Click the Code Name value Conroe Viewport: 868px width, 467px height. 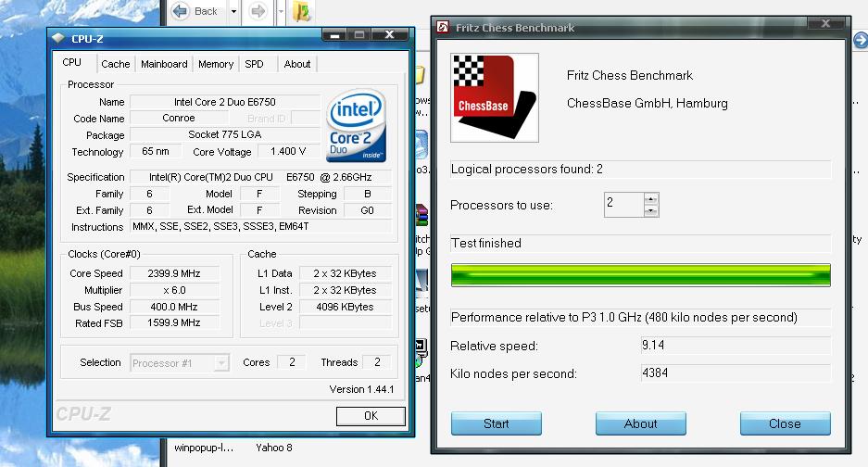point(178,118)
